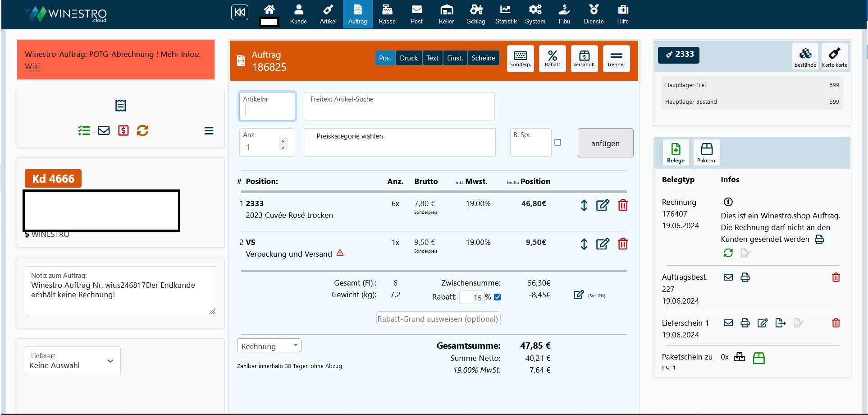Expand the Lieferart dropdown
Screen dimensions: 868x415
coord(73,361)
